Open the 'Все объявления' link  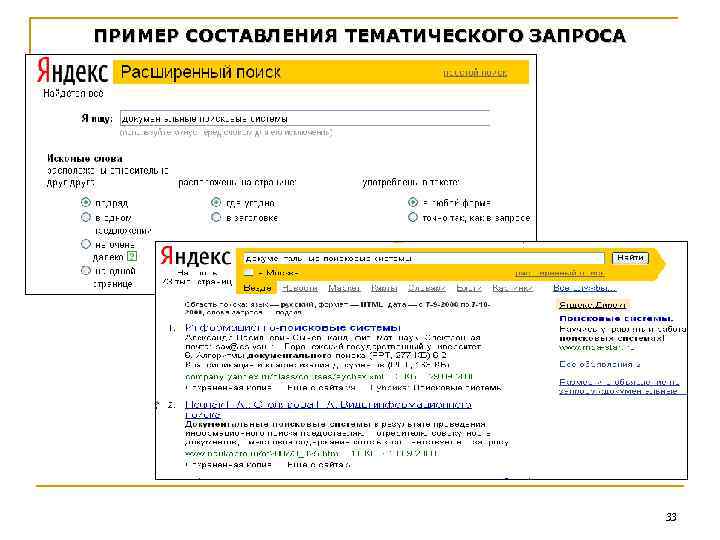coord(599,364)
